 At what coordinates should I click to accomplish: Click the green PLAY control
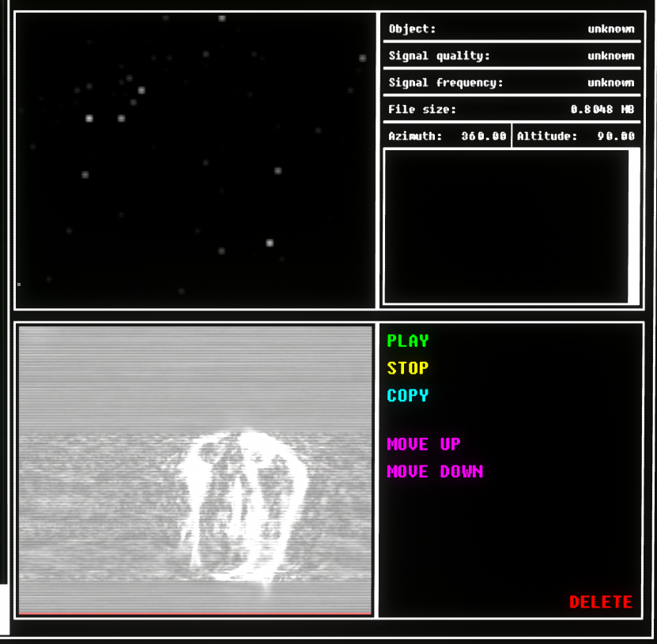pyautogui.click(x=407, y=341)
